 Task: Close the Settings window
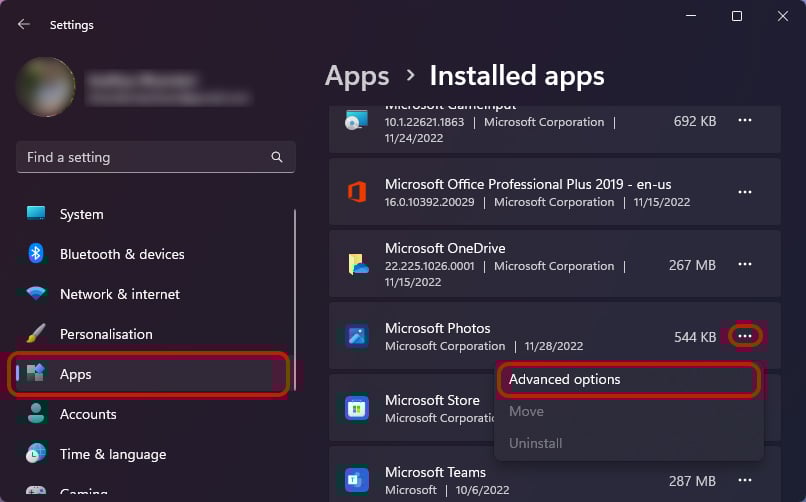[782, 16]
